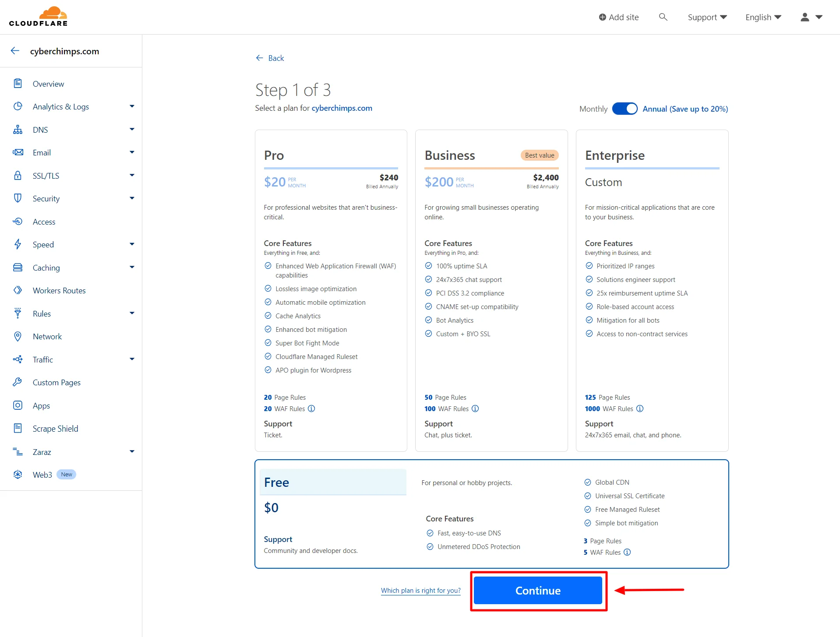The image size is (840, 637).
Task: Expand the Speed submenu arrow
Action: tap(132, 244)
